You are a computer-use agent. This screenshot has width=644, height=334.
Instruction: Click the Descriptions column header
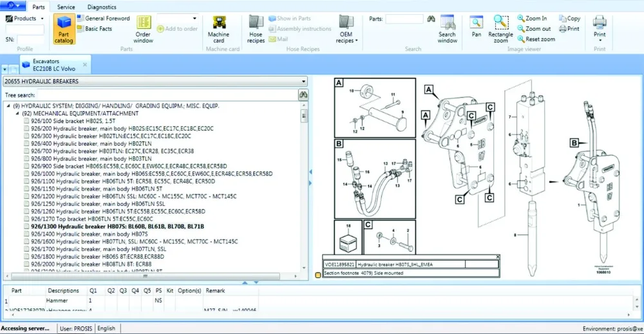(x=63, y=290)
